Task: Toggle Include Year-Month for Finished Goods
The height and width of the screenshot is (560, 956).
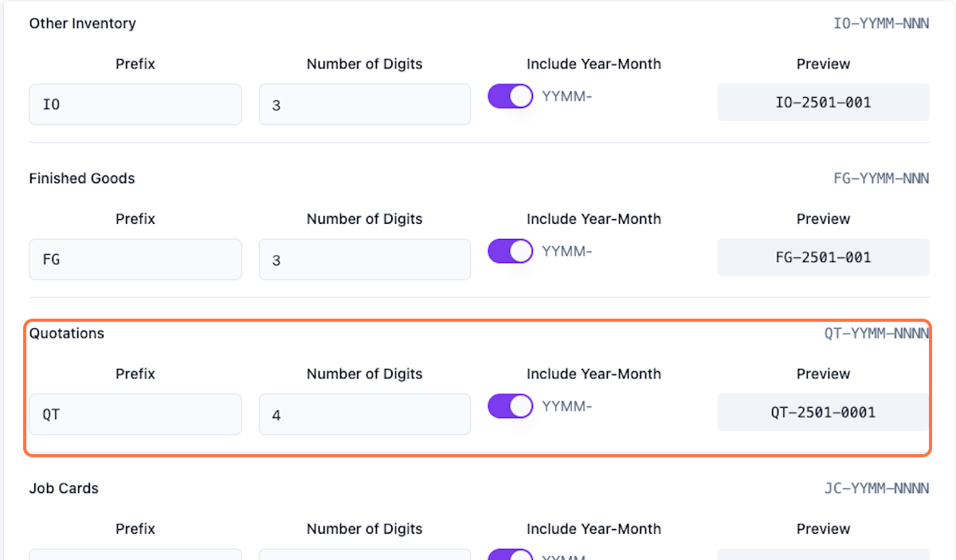Action: (510, 252)
